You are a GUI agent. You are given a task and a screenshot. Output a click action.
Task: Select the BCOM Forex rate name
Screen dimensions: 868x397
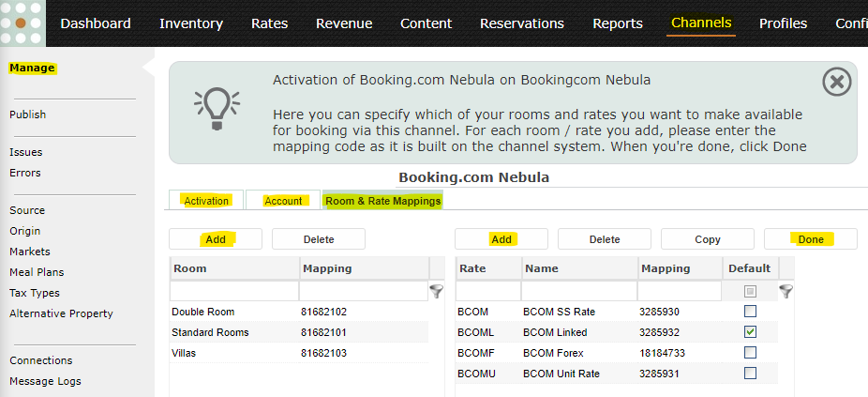coord(553,353)
